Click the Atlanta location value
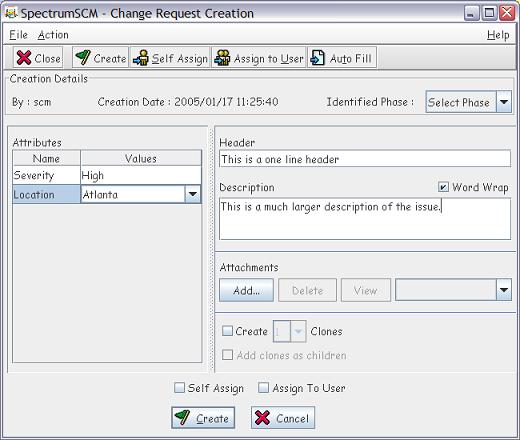520x440 pixels. click(133, 194)
